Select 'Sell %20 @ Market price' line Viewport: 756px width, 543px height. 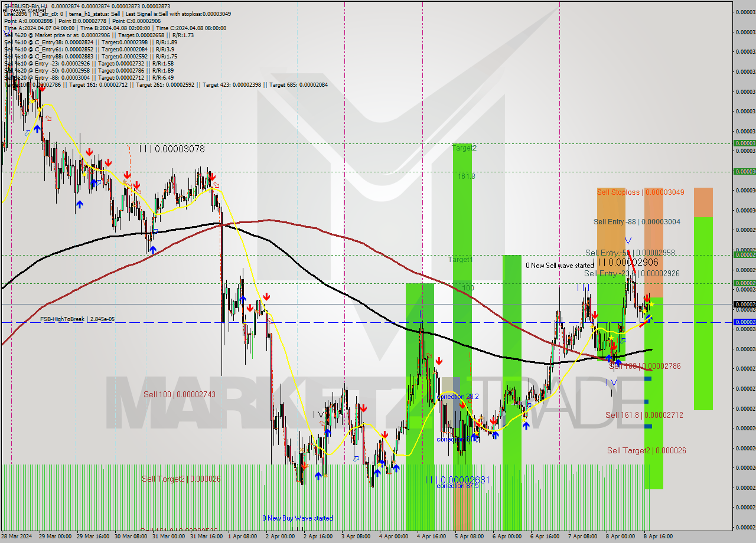pyautogui.click(x=99, y=35)
